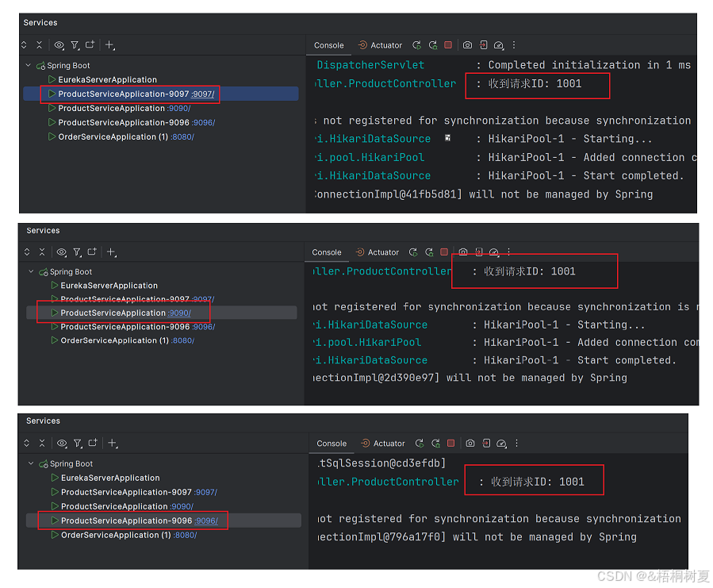The height and width of the screenshot is (588, 713).
Task: Select ProductServiceApplication-9097 in bottom panel
Action: coord(126,493)
